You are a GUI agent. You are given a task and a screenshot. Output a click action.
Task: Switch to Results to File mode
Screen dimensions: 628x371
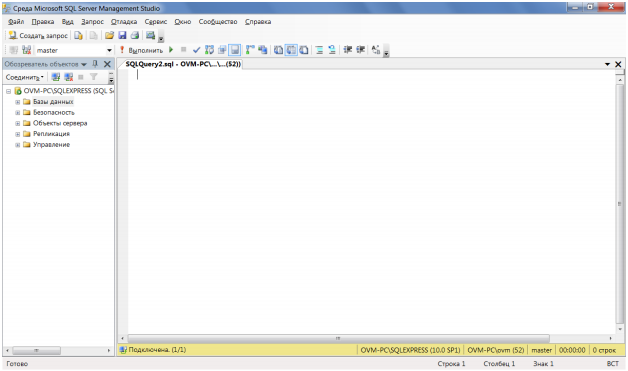[304, 50]
